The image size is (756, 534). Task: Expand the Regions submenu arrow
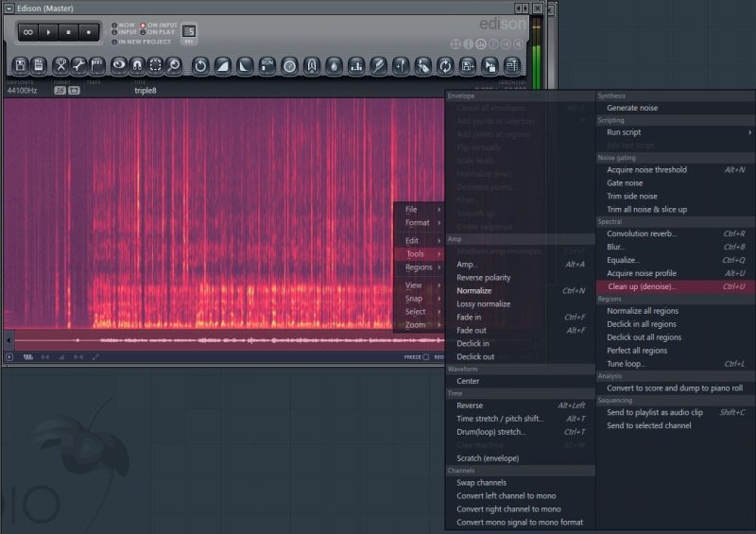(x=439, y=267)
